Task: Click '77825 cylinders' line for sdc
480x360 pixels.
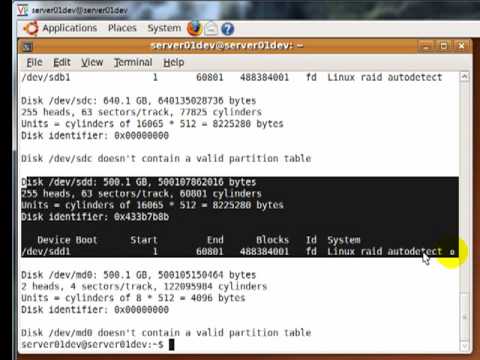Action: [141, 112]
